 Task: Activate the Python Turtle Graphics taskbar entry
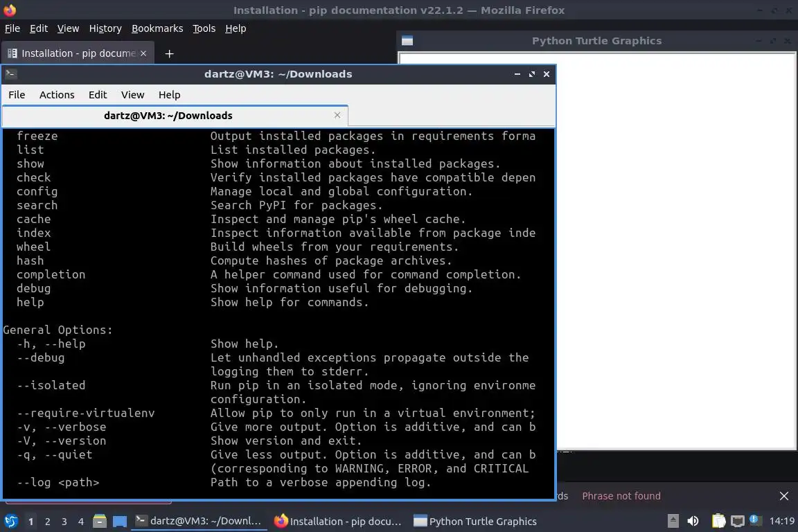click(x=475, y=522)
